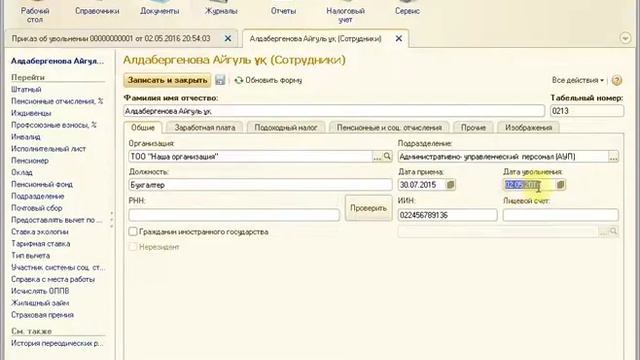Open Пенсионер link in sidebar
Viewport: 640px width, 360px height.
30,160
